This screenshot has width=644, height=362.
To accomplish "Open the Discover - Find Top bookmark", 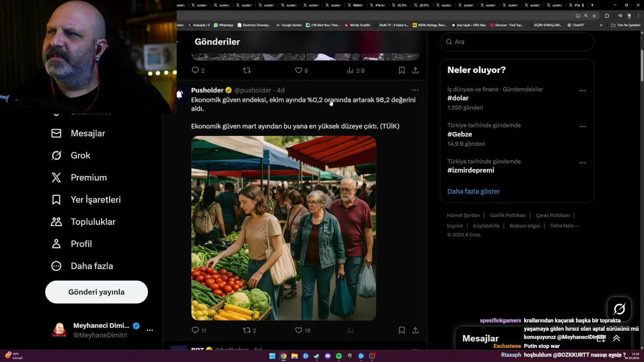I will click(x=506, y=25).
